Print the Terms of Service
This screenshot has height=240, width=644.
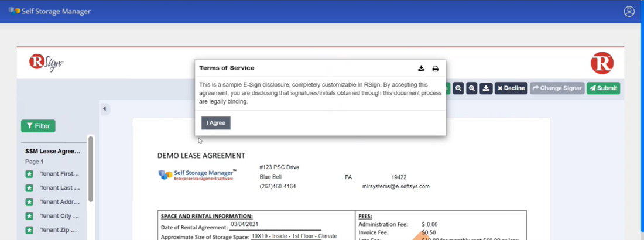click(x=436, y=68)
